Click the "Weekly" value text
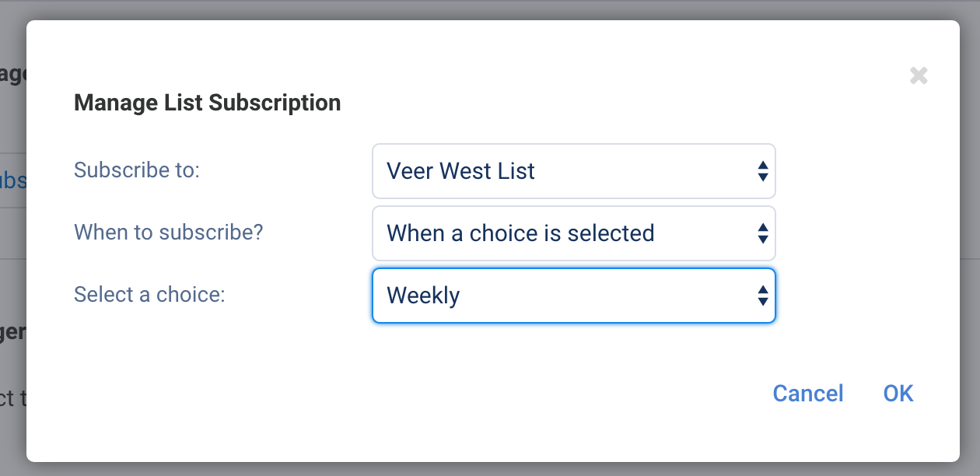Viewport: 980px width, 476px height. click(x=423, y=296)
